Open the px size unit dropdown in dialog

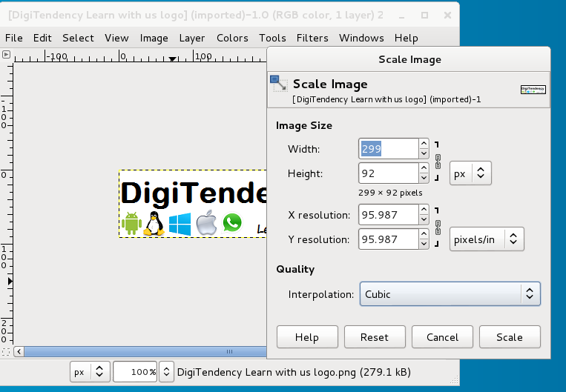click(x=470, y=173)
